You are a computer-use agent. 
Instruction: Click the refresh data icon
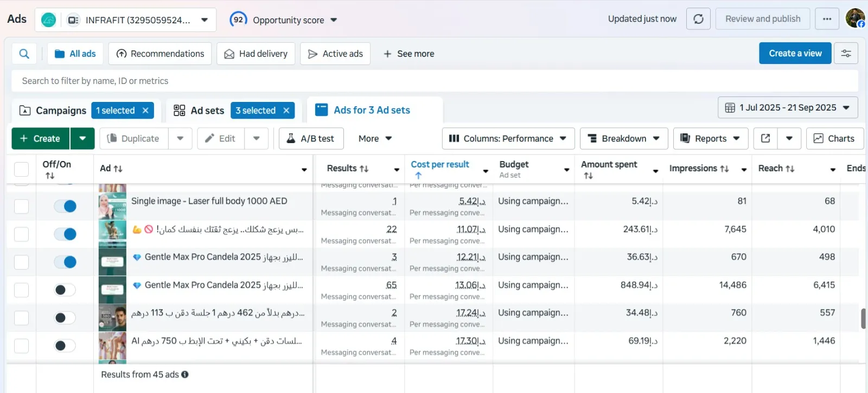[x=698, y=19]
